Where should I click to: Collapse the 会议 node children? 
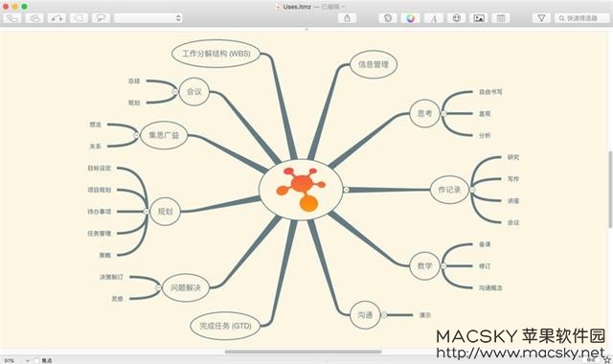point(175,92)
